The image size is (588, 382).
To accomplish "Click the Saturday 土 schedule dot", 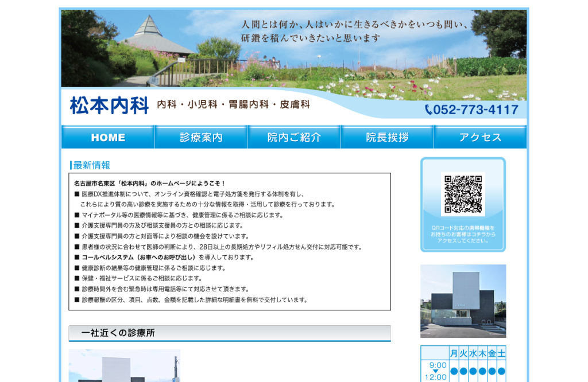I will (501, 371).
